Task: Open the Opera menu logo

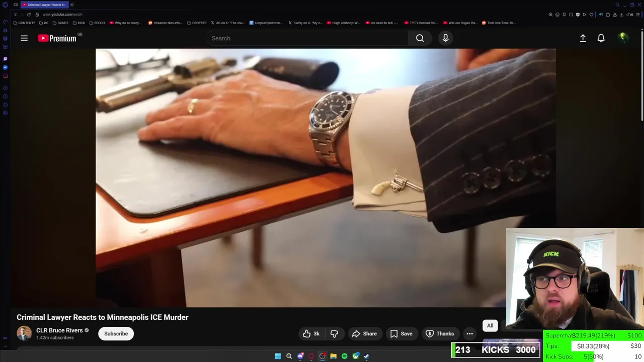Action: [x=5, y=5]
